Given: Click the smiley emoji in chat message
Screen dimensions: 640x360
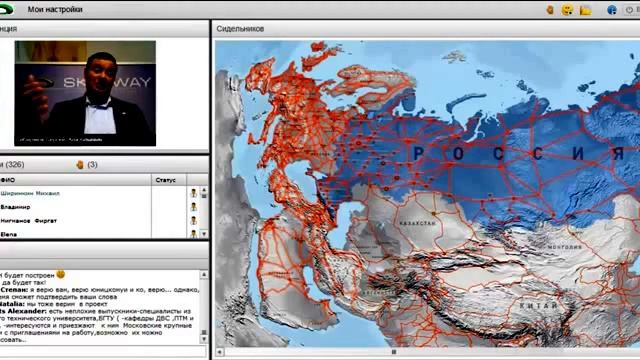Looking at the screenshot, I should pos(61,274).
